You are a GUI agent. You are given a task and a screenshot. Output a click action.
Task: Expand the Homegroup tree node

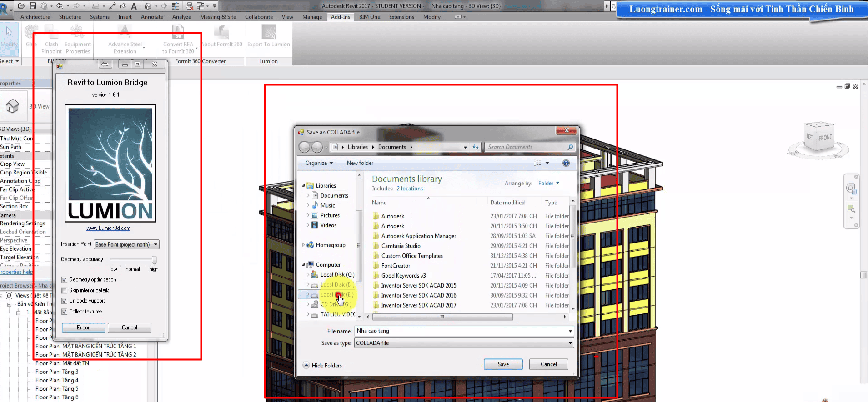(303, 245)
